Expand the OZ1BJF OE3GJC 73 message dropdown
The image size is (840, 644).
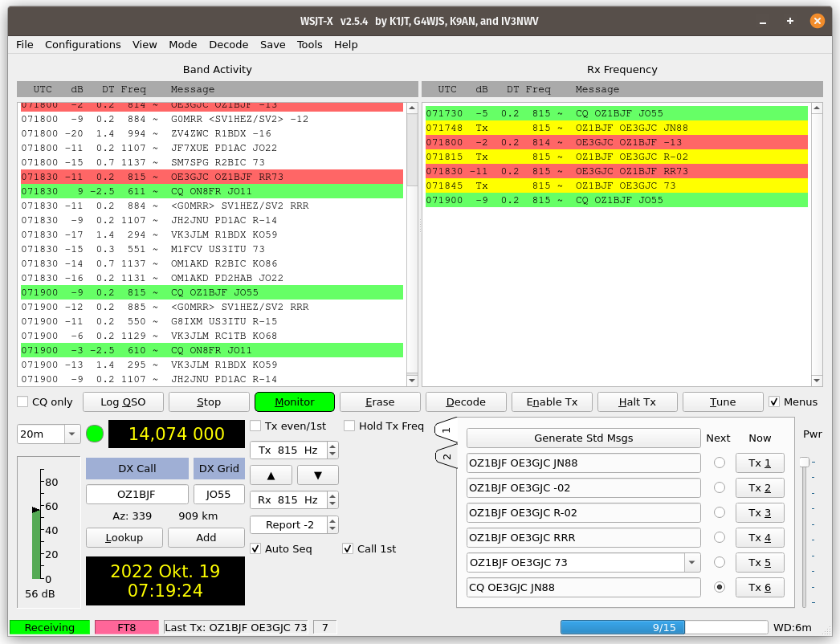click(691, 562)
